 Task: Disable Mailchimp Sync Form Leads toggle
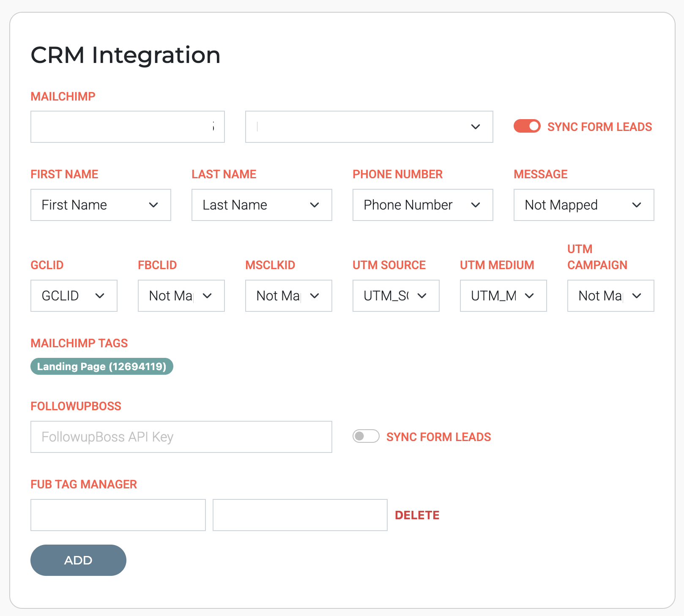pos(527,126)
